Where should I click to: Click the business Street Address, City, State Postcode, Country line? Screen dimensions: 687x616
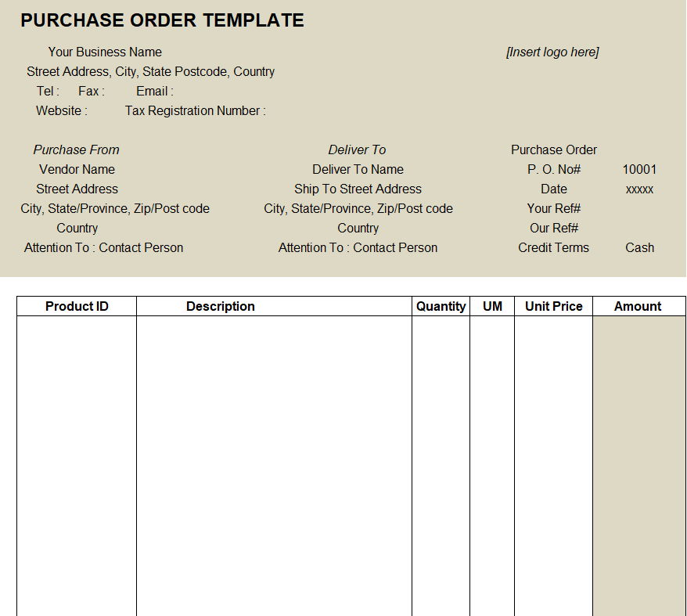[x=150, y=71]
